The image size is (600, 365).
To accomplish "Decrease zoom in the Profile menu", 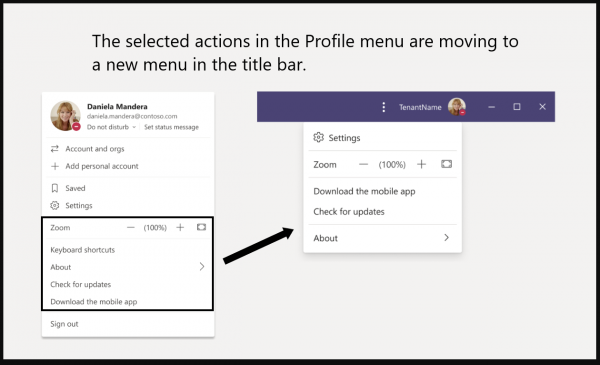I will [x=130, y=228].
